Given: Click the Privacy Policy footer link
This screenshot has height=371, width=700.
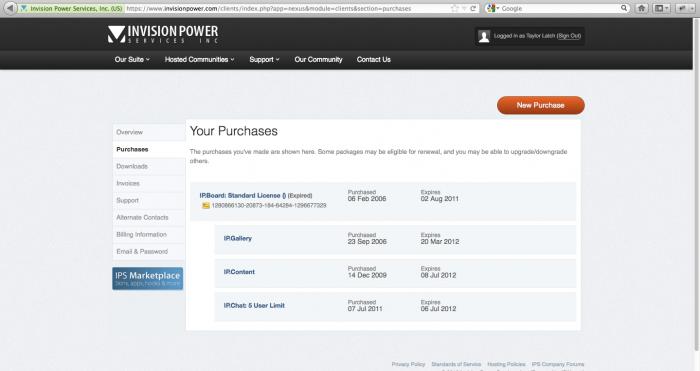Looking at the screenshot, I should 408,364.
